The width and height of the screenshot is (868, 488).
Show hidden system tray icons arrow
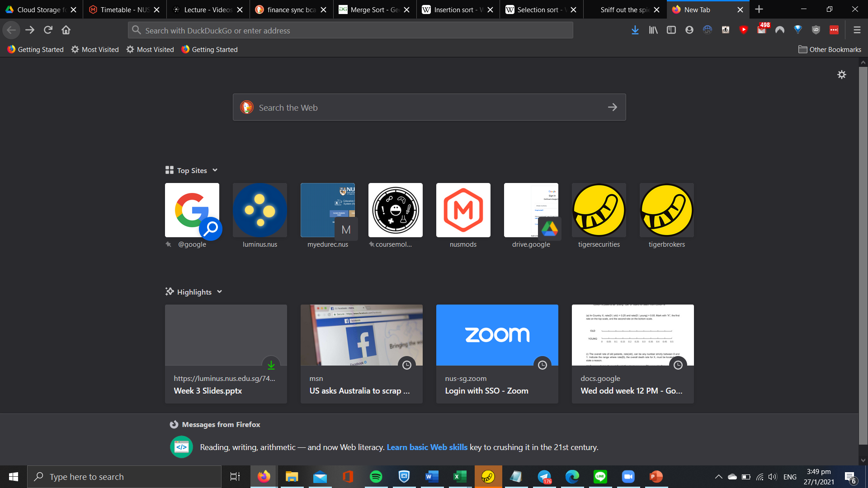(x=718, y=477)
